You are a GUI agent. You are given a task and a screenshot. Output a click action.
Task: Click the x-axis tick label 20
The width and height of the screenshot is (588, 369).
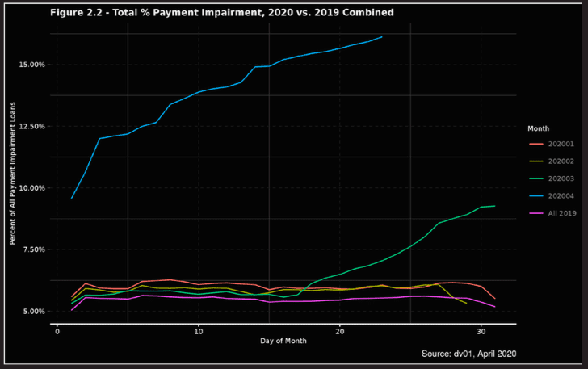(340, 332)
